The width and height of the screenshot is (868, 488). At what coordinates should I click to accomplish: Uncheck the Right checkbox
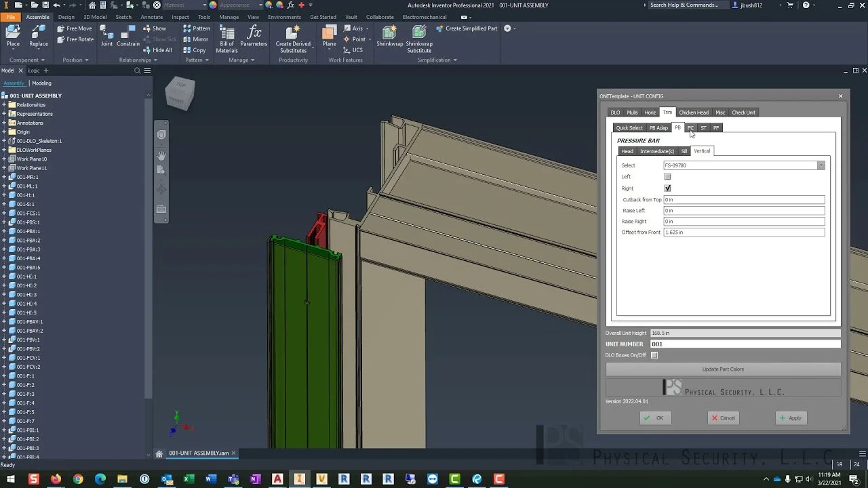[x=667, y=188]
